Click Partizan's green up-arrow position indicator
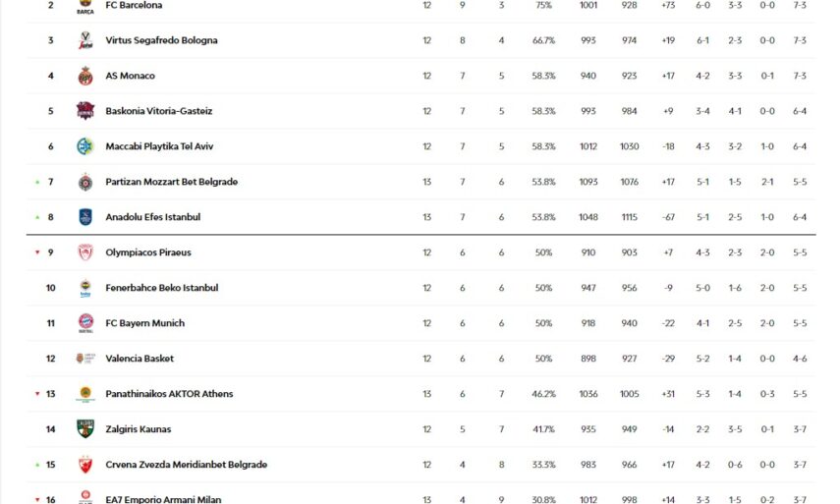The image size is (840, 504). [37, 182]
